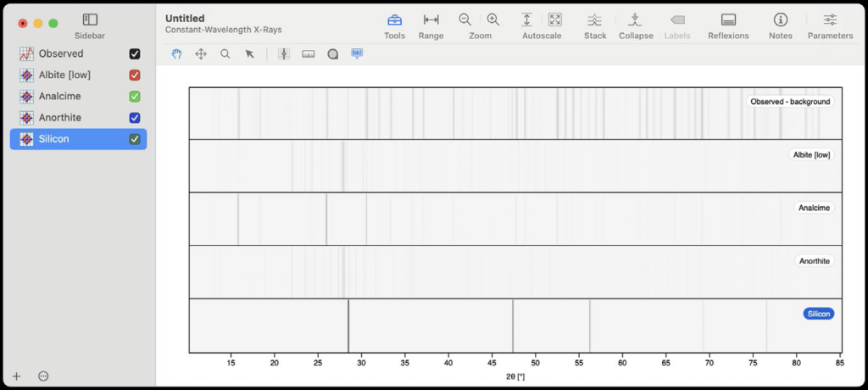Viewport: 868px width, 390px height.
Task: Select the hand pan tool
Action: click(177, 53)
